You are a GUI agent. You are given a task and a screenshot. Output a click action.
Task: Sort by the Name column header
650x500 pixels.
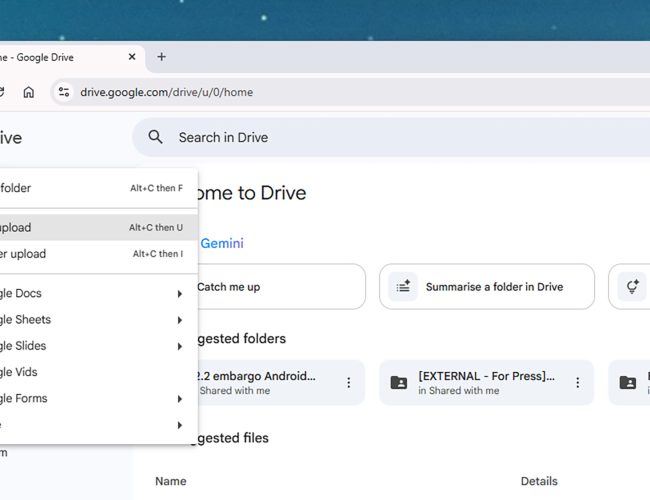(171, 481)
